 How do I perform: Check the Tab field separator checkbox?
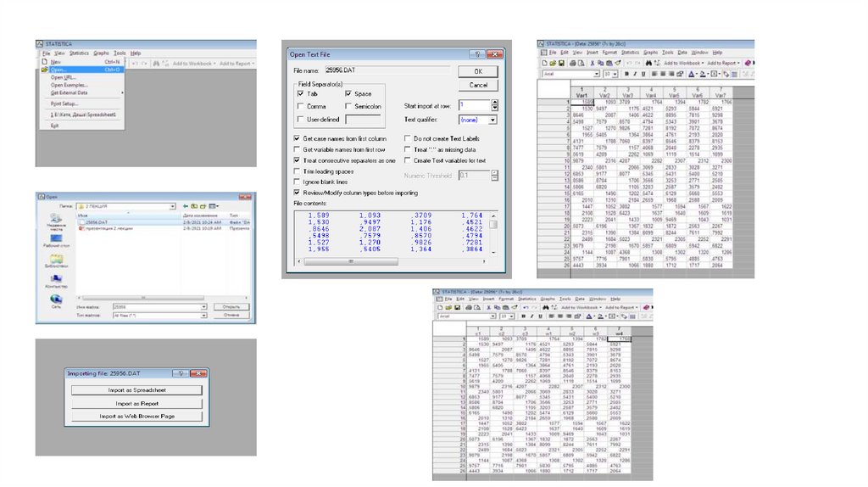coord(301,93)
